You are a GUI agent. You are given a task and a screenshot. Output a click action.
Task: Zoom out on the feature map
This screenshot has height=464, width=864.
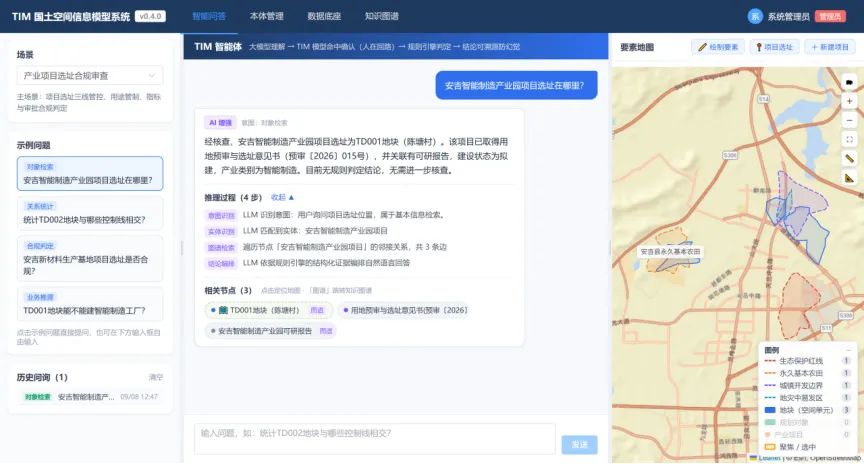(x=849, y=120)
